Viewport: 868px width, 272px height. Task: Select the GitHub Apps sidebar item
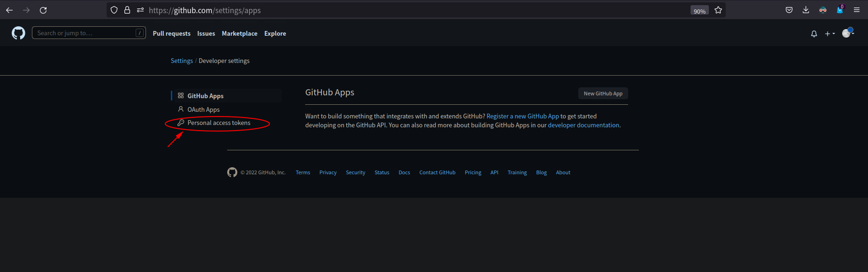[226, 95]
